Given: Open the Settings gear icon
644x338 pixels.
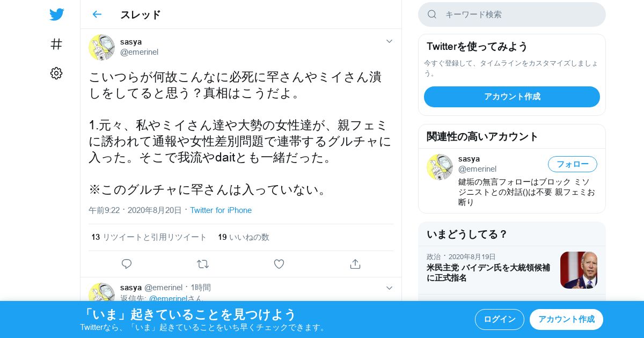Looking at the screenshot, I should [x=56, y=74].
